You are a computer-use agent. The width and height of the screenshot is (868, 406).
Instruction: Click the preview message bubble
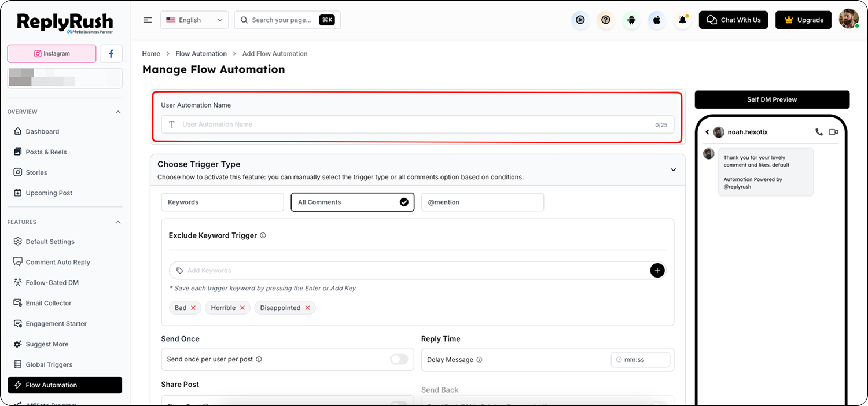pyautogui.click(x=766, y=172)
